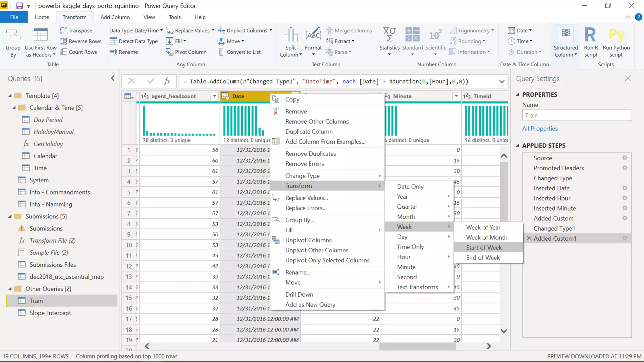
Task: Collapse the Queries pane
Action: 113,78
